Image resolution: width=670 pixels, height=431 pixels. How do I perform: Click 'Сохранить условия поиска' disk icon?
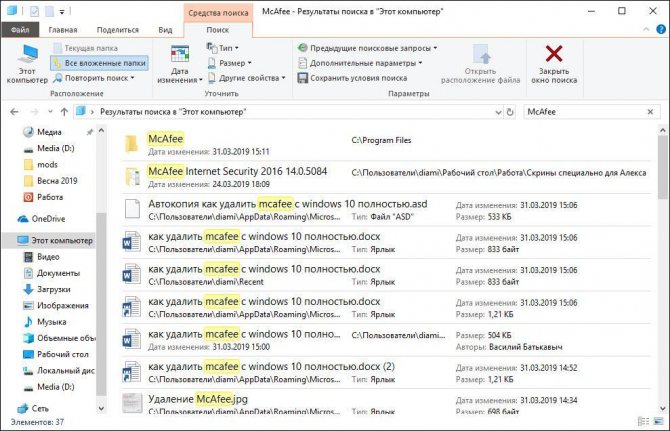pyautogui.click(x=303, y=78)
